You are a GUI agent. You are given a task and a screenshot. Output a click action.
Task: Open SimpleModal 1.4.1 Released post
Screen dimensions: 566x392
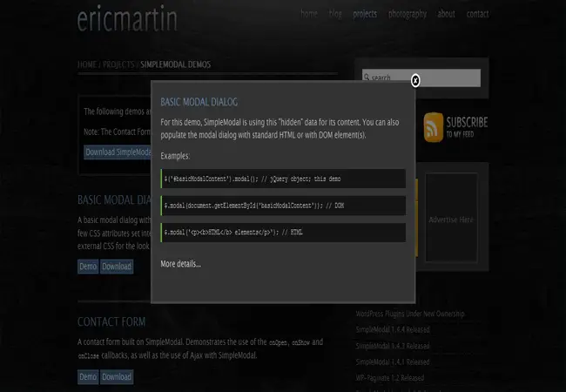point(393,362)
